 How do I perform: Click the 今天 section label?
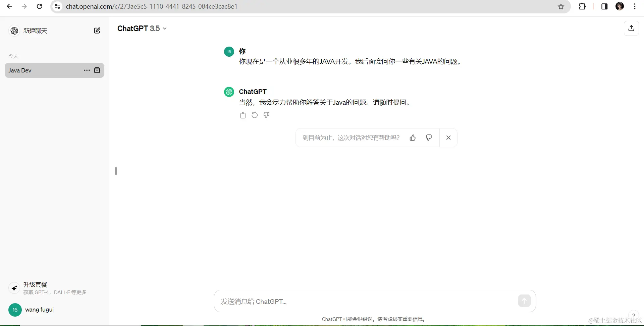tap(13, 56)
